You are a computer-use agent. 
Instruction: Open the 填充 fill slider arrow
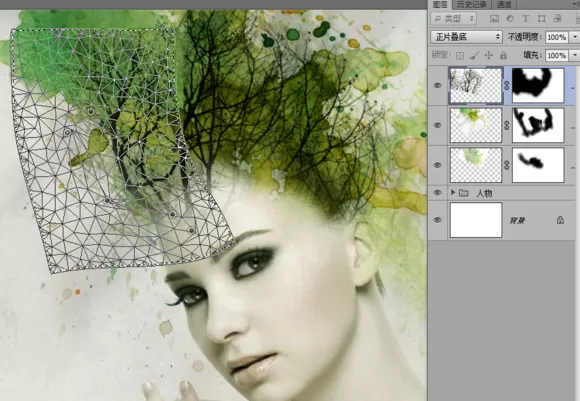[574, 55]
